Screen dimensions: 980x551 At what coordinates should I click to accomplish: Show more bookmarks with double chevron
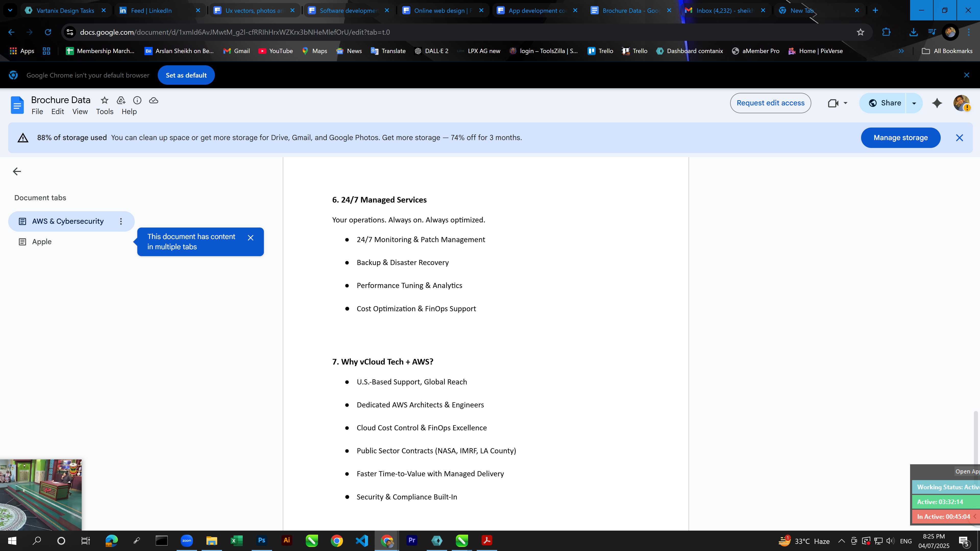(x=901, y=51)
